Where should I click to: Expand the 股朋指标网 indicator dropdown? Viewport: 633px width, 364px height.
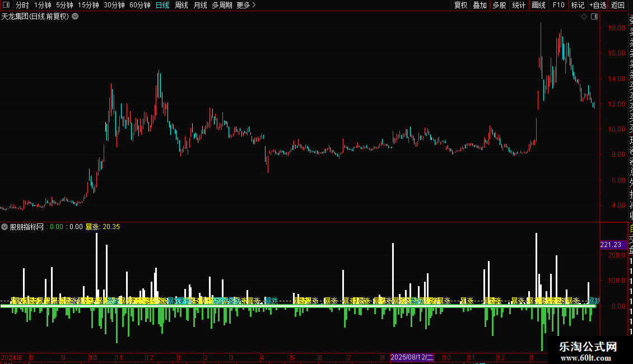coord(4,227)
